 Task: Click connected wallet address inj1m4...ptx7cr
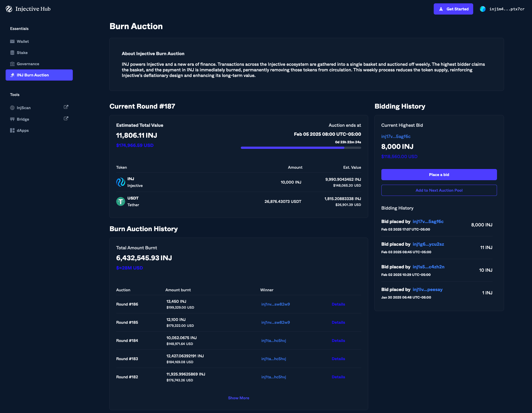click(507, 9)
